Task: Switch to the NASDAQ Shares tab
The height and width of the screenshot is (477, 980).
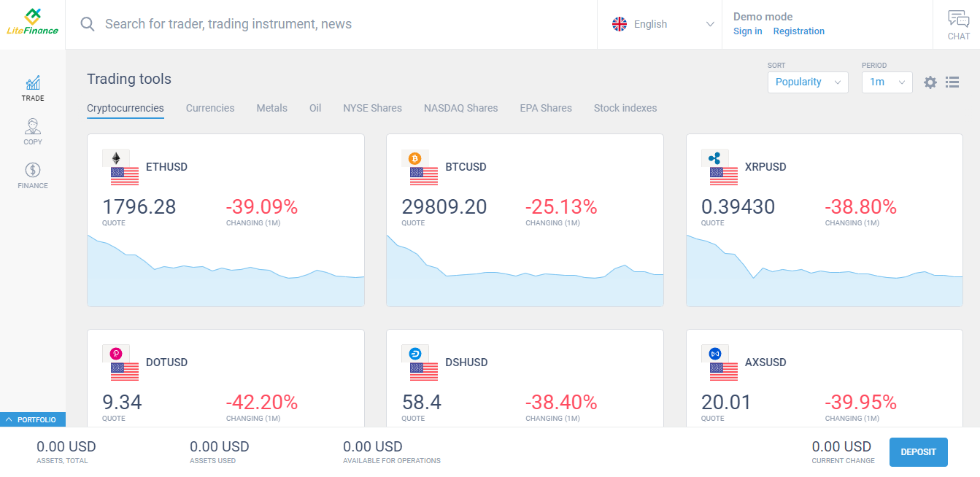Action: [460, 108]
